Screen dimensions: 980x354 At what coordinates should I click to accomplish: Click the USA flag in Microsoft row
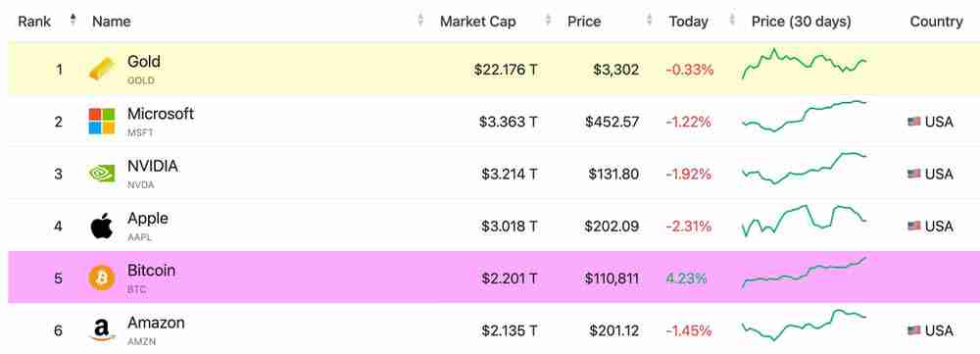click(x=913, y=122)
